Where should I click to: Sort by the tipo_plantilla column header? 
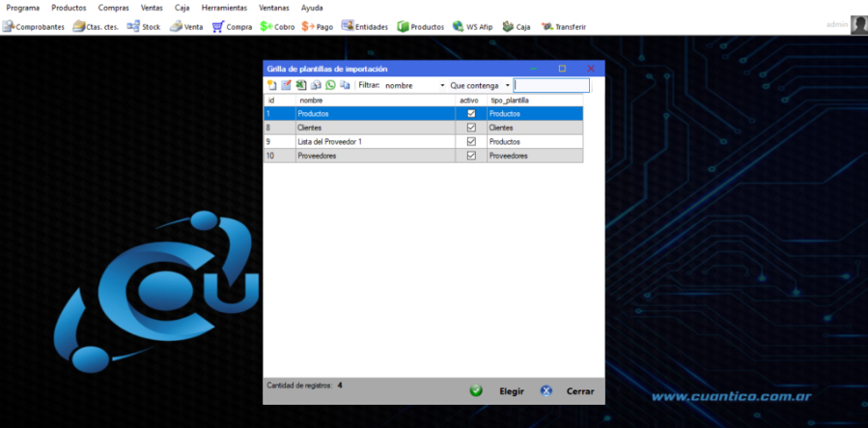(535, 100)
